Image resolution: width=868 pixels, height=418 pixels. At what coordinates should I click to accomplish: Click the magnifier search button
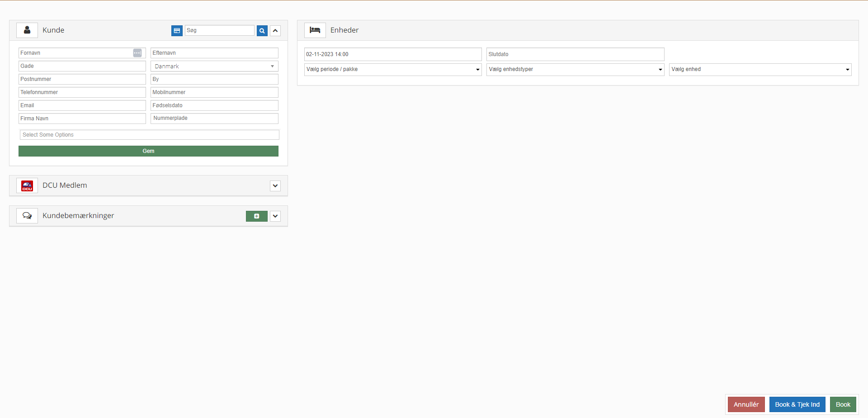coord(262,30)
